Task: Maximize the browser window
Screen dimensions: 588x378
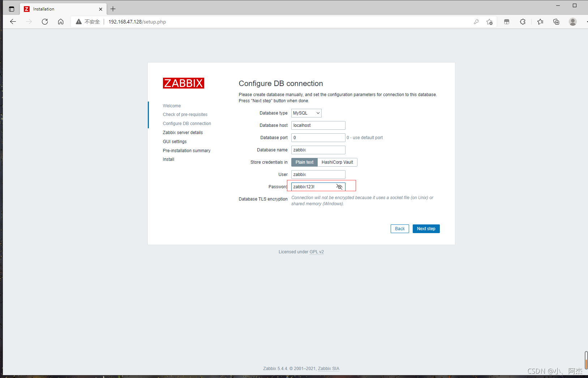Action: coord(575,5)
